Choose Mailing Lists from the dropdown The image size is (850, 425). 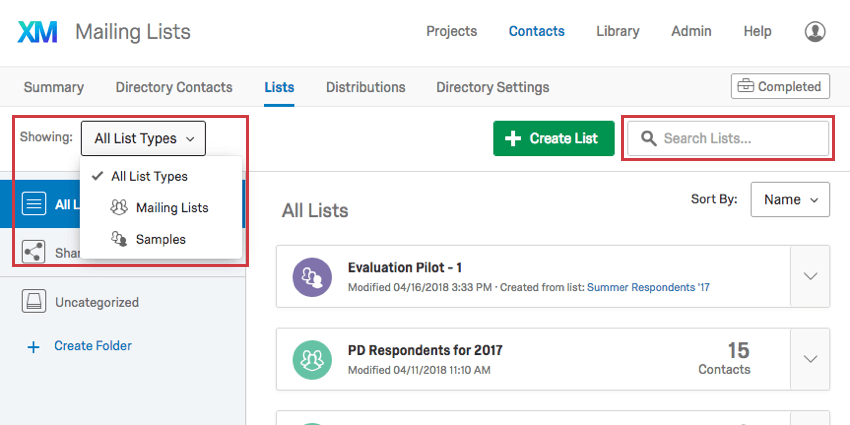pos(161,208)
